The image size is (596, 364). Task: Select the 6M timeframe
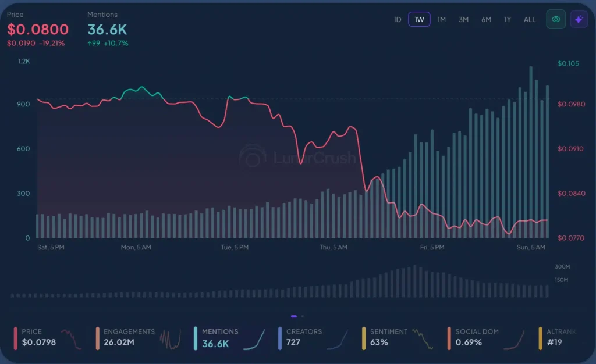point(485,19)
